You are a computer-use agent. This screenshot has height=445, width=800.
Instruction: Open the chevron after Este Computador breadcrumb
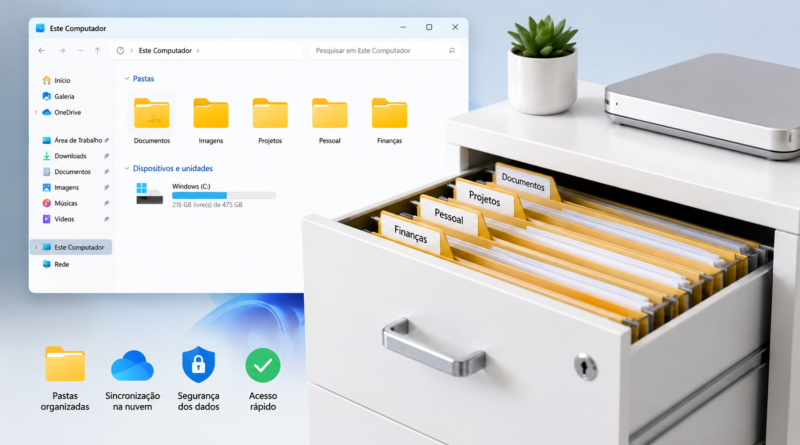click(198, 51)
